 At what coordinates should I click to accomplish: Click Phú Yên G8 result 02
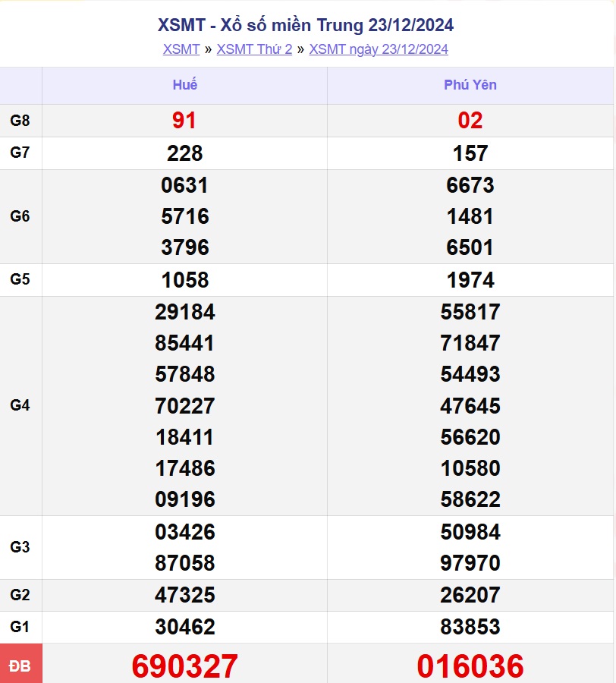click(x=470, y=121)
